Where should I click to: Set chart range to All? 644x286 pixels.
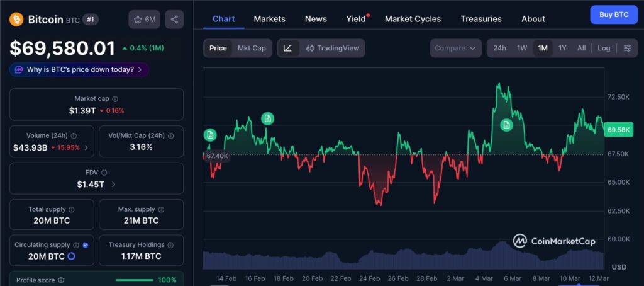(581, 48)
